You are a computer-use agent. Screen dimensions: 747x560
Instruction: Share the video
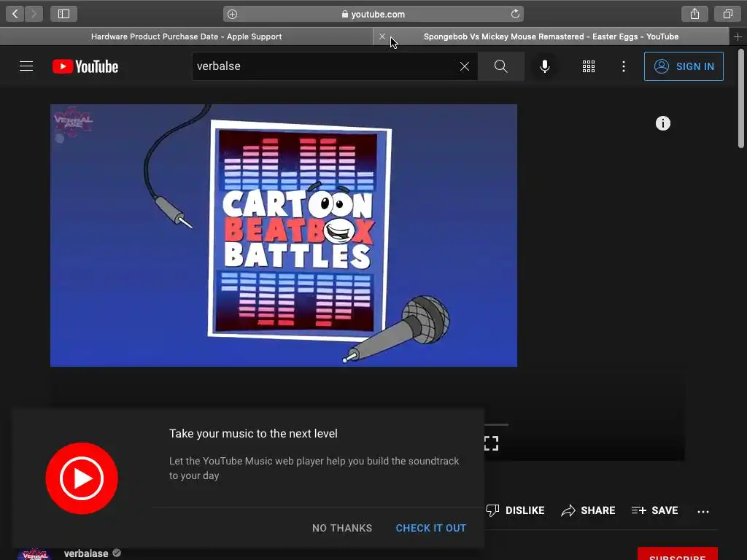588,510
